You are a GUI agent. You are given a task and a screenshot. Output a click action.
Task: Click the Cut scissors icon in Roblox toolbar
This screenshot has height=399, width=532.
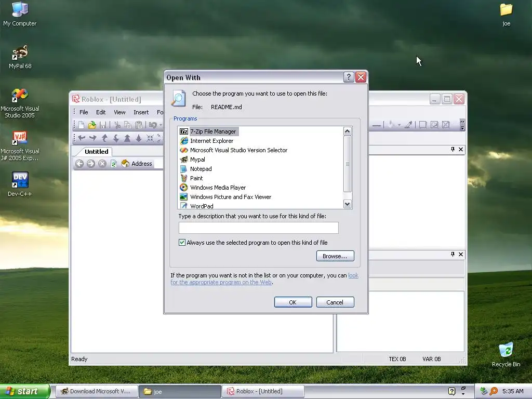(117, 125)
